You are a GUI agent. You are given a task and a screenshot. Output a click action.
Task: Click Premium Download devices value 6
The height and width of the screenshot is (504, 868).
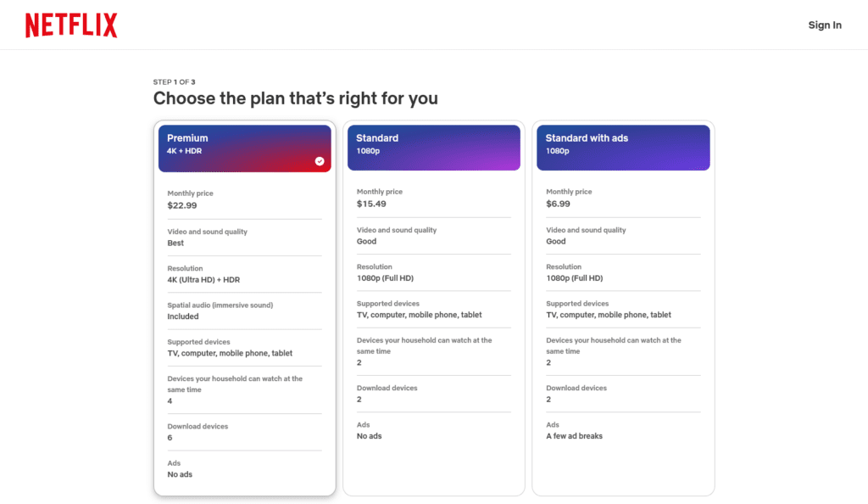[170, 438]
